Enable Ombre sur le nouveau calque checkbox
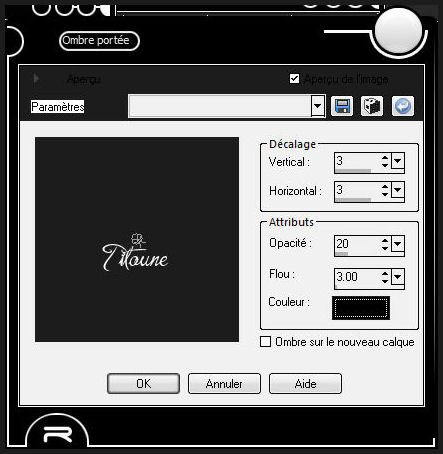Viewport: 443px width, 454px height. [265, 342]
